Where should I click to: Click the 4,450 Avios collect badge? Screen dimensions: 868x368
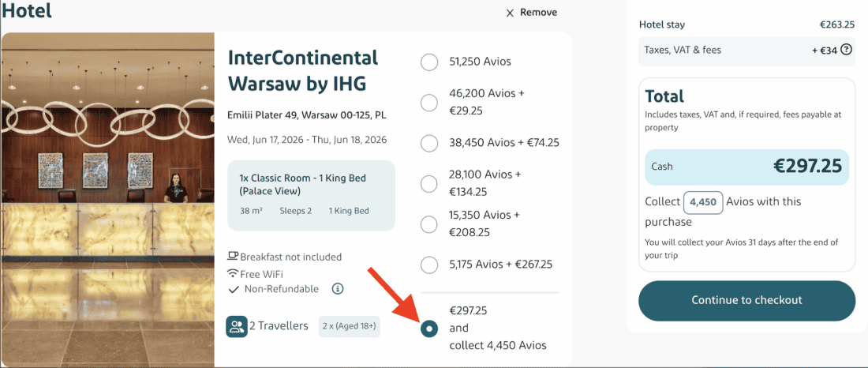tap(702, 202)
